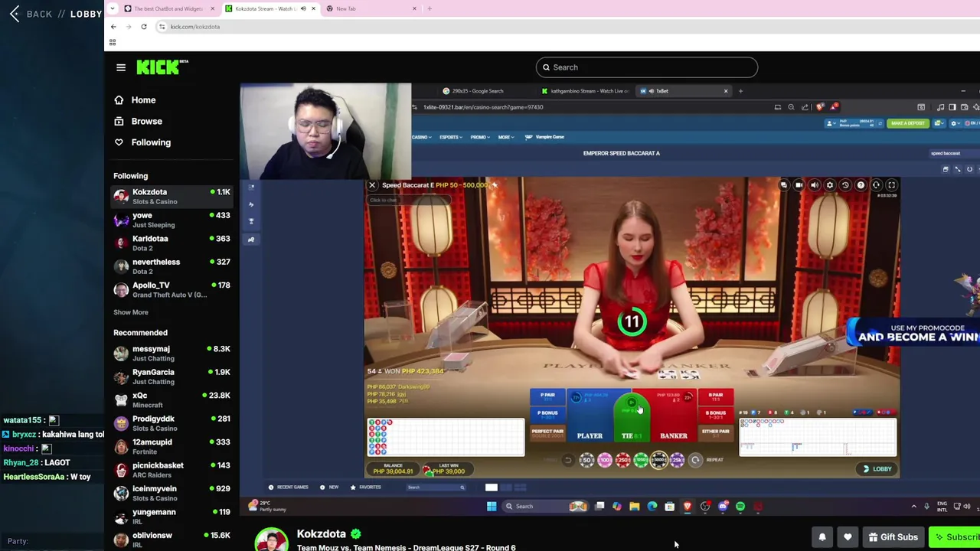Image resolution: width=980 pixels, height=551 pixels.
Task: Bet on PERFECT PAIR side bet
Action: click(547, 433)
